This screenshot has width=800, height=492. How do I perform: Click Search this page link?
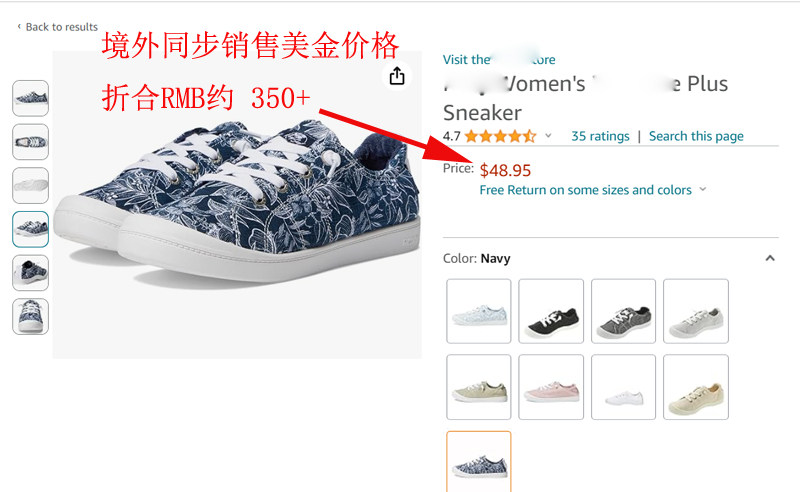pyautogui.click(x=696, y=136)
